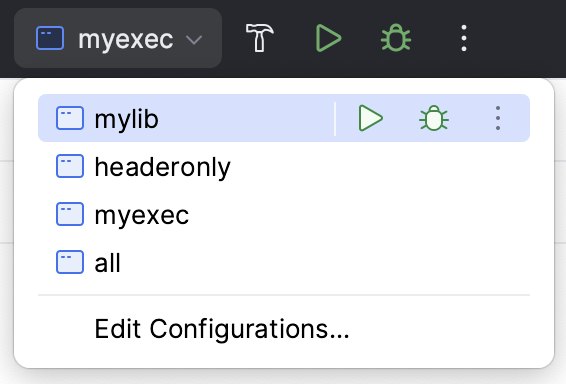Open more options for the mylib row
566x384 pixels.
click(498, 118)
